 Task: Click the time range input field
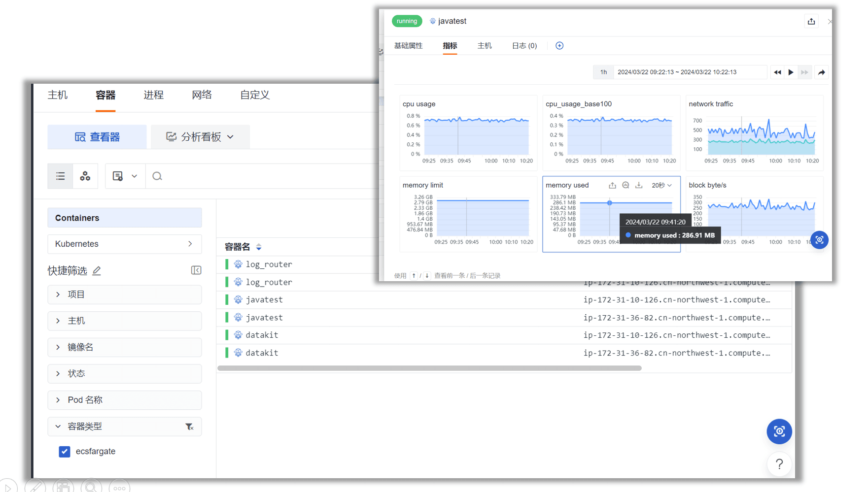click(x=690, y=72)
